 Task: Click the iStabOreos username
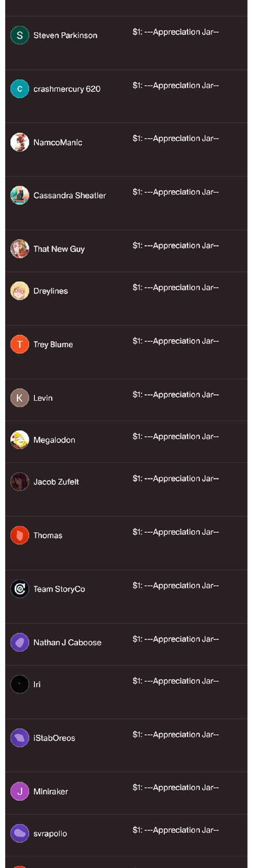[x=54, y=738]
